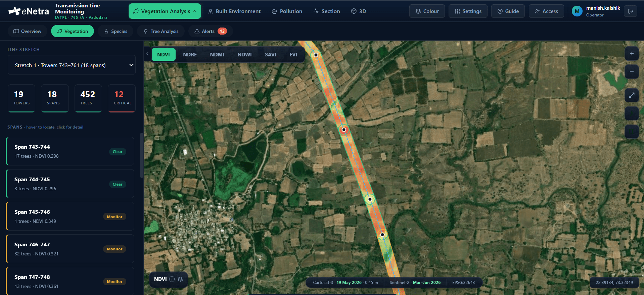This screenshot has height=295, width=644.
Task: Open the Colour options
Action: (x=427, y=11)
